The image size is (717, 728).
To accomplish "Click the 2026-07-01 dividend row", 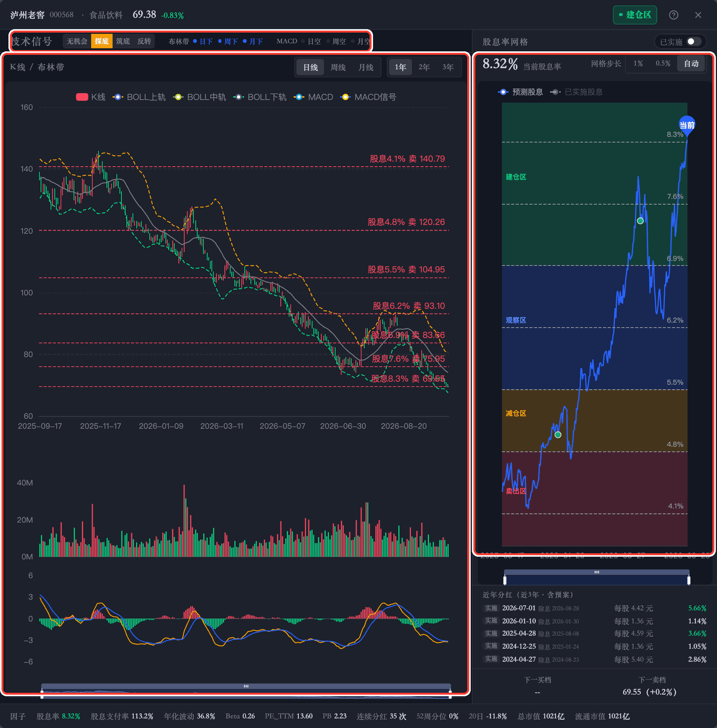I will click(595, 608).
